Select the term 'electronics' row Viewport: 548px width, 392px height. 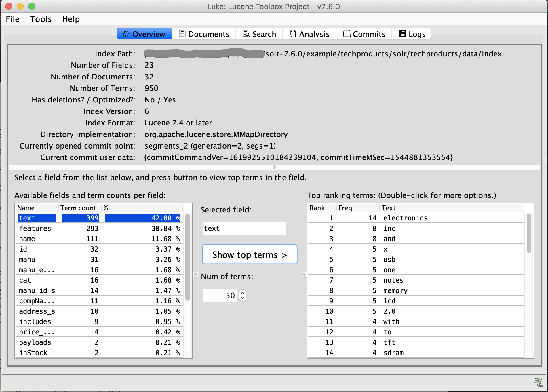[416, 218]
